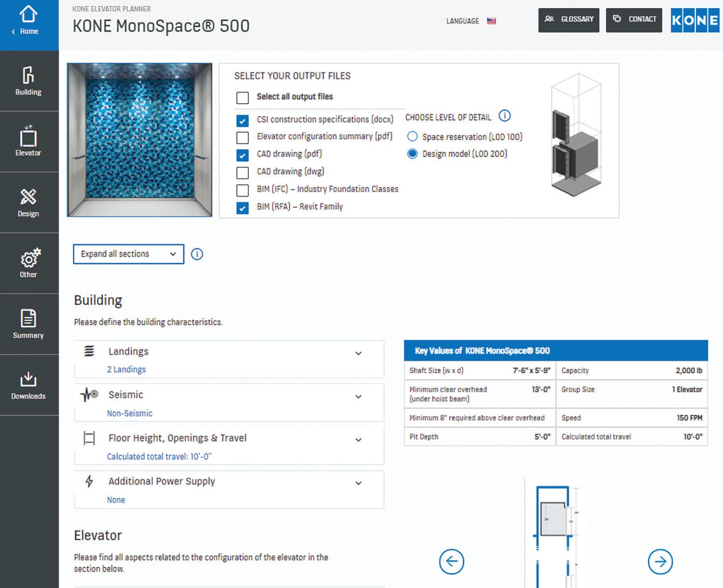Click the KONE logo
Viewport: 723px width, 588px height.
tap(695, 20)
